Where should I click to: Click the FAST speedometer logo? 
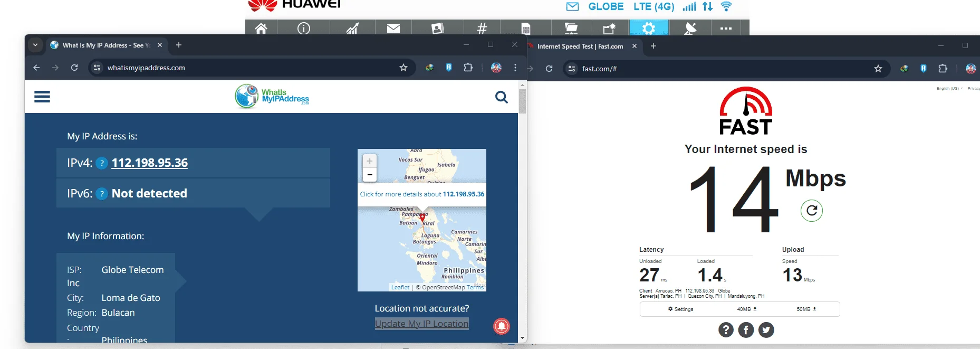click(746, 110)
